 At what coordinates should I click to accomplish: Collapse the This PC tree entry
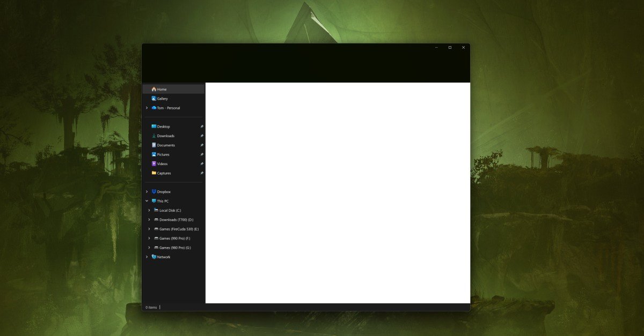point(147,201)
